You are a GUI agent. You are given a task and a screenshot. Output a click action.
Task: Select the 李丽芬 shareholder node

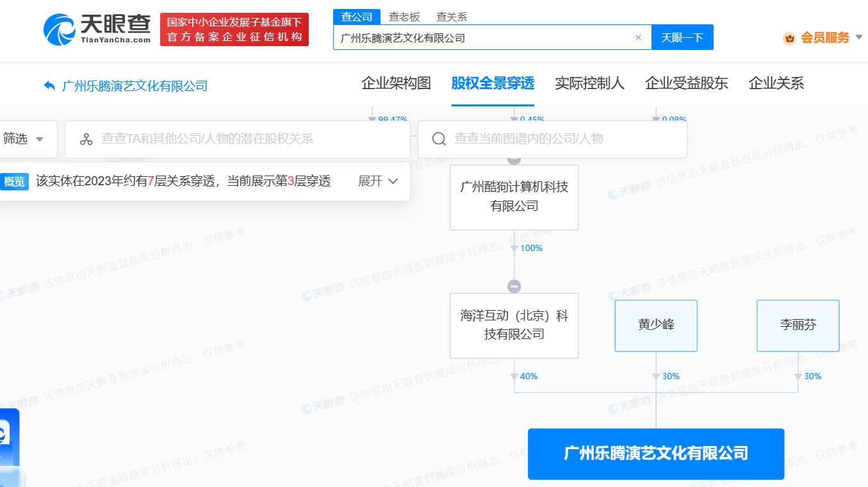coord(798,326)
